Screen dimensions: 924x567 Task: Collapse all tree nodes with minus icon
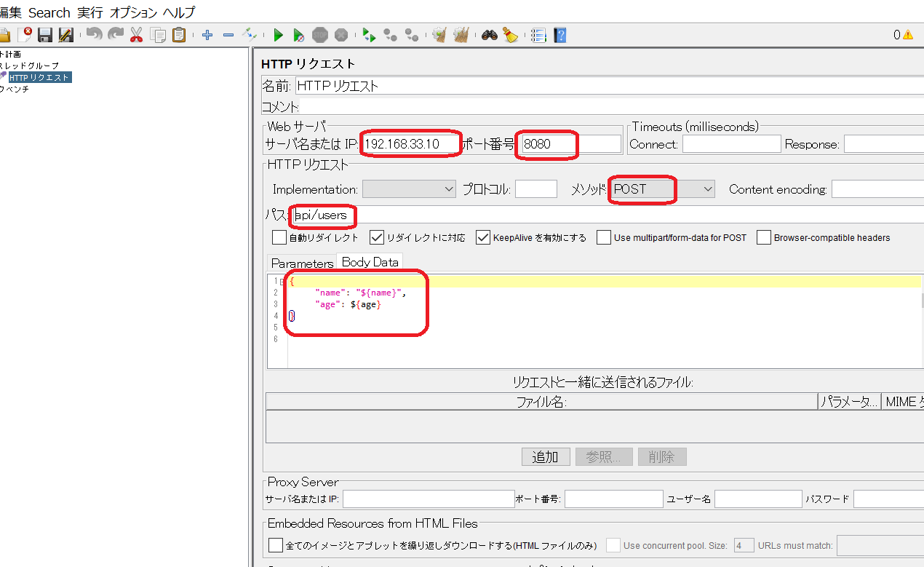pos(228,34)
